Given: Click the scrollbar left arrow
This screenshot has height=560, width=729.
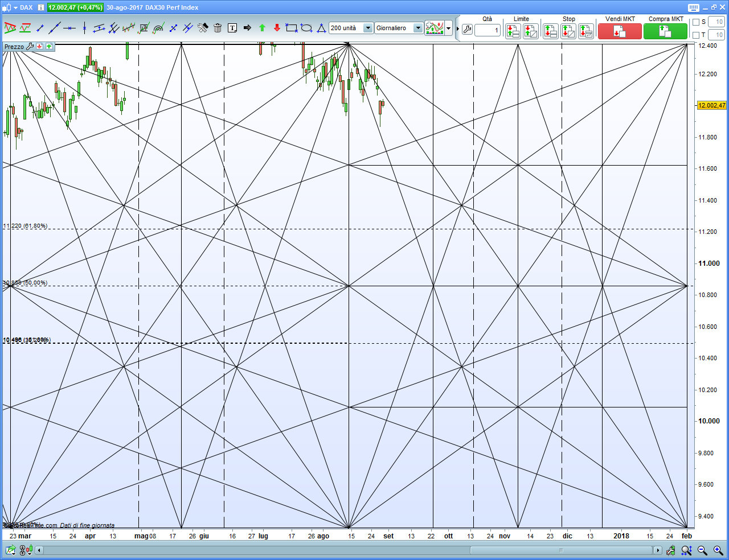Looking at the screenshot, I should click(39, 550).
